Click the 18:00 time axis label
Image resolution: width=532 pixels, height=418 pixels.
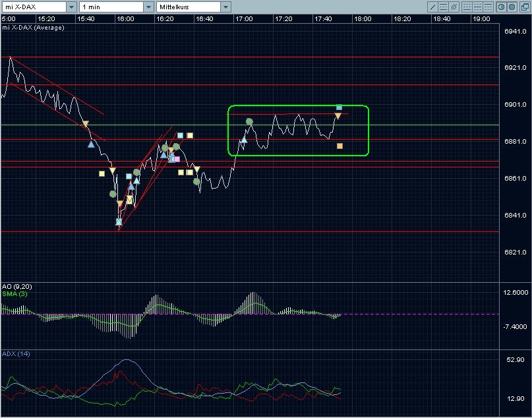pyautogui.click(x=363, y=19)
